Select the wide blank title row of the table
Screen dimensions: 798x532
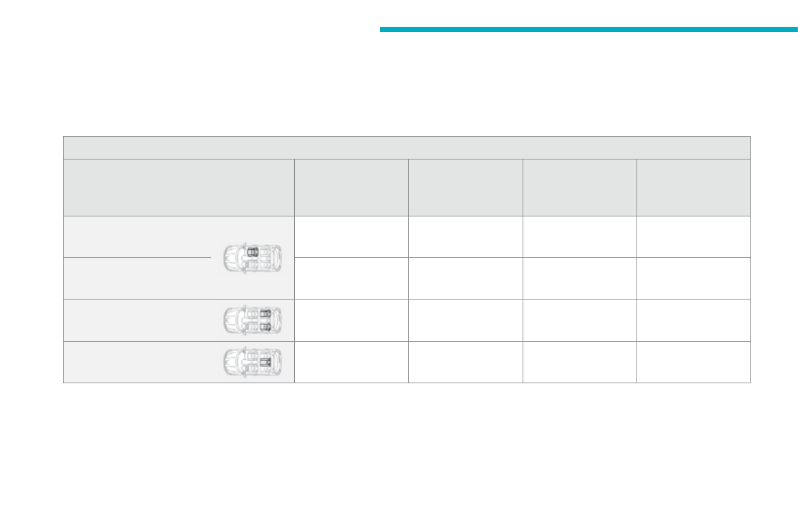406,147
